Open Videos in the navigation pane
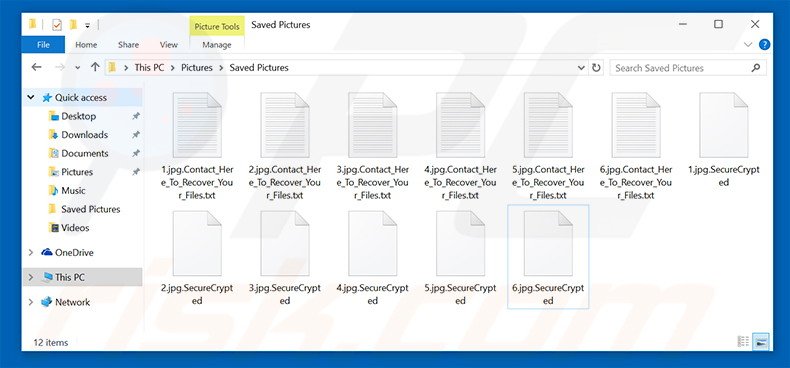This screenshot has height=368, width=790. (75, 228)
